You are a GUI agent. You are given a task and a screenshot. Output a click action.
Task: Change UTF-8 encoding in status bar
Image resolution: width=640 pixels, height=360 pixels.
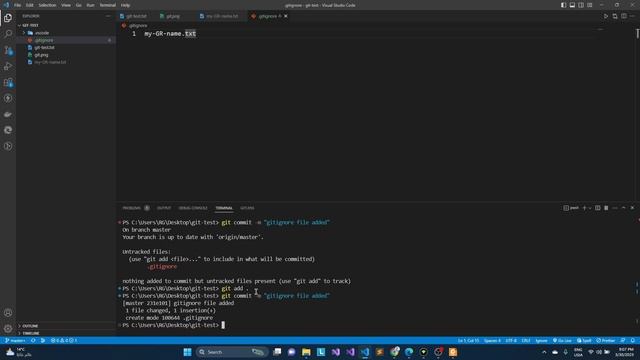coord(511,340)
